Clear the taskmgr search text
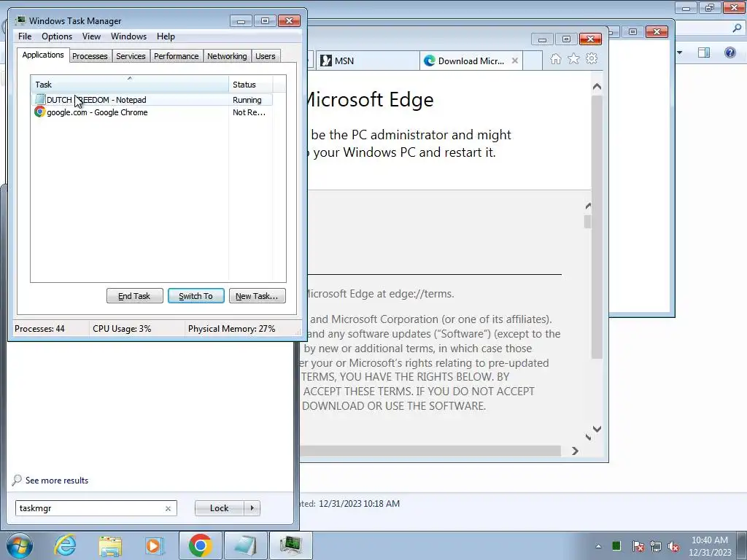Image resolution: width=747 pixels, height=560 pixels. point(168,508)
